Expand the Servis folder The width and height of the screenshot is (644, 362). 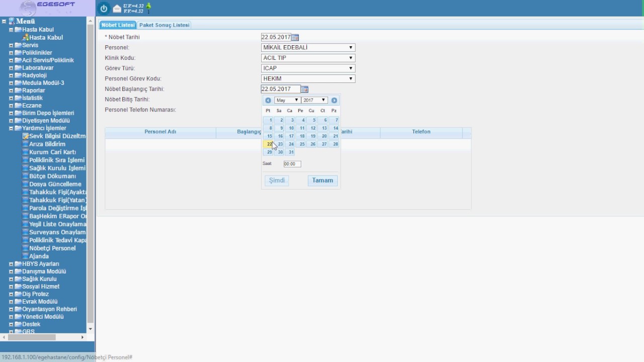11,45
